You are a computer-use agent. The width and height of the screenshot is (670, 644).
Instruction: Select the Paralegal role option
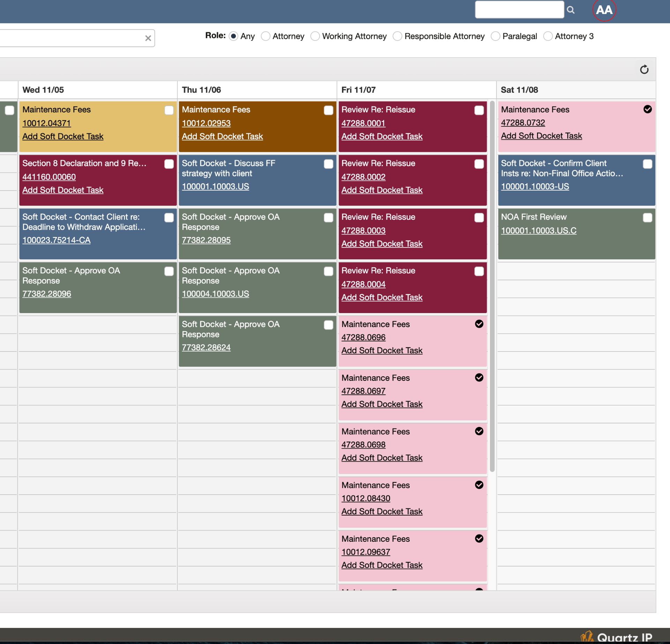coord(495,36)
